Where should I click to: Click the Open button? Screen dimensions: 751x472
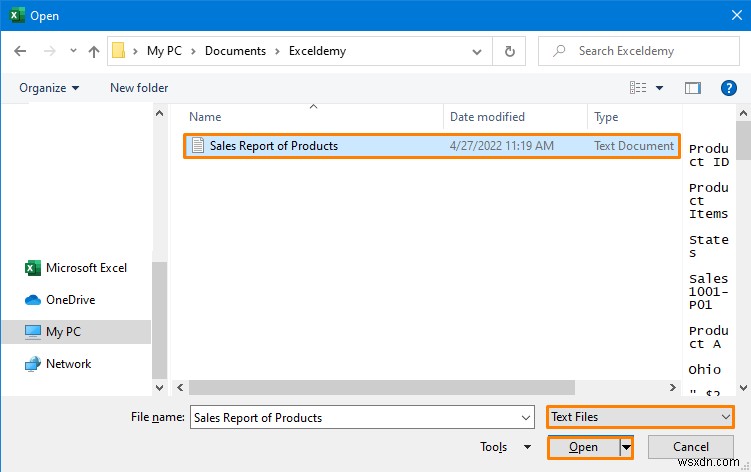583,448
